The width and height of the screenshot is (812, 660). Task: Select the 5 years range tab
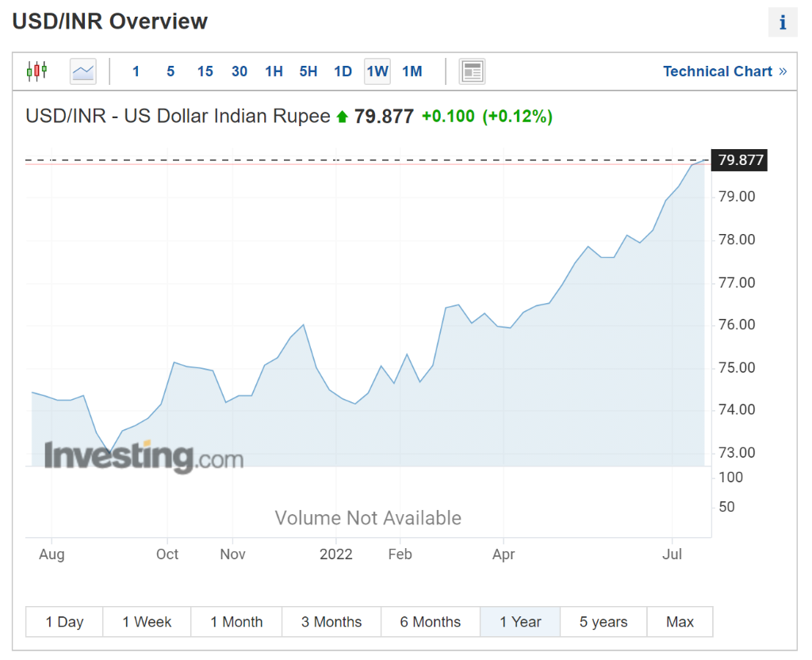[603, 622]
